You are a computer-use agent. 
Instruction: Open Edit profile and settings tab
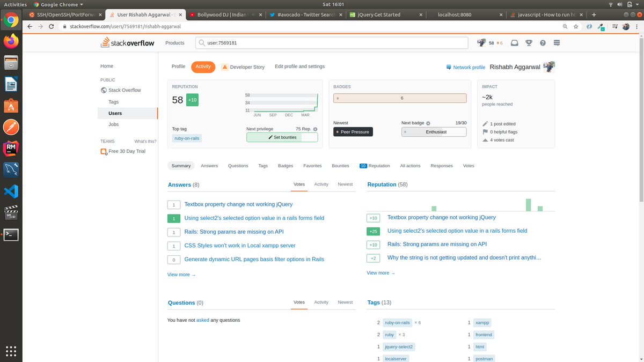299,67
